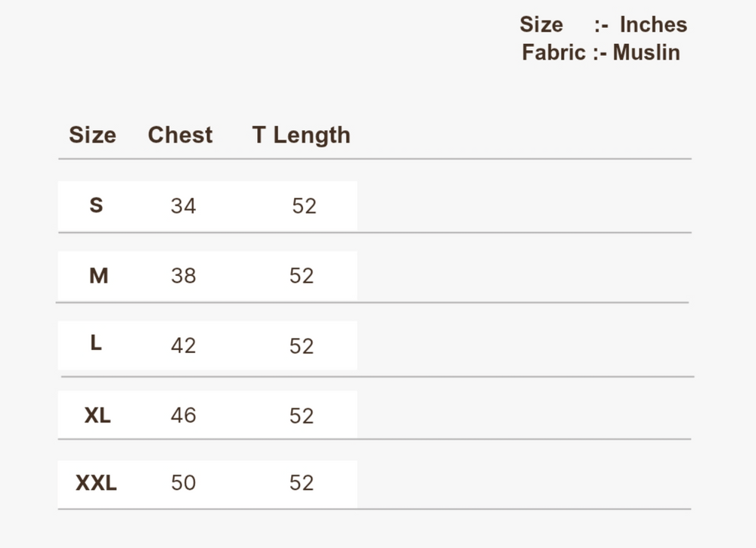The image size is (756, 548).
Task: Click chest value 38
Action: pos(183,276)
